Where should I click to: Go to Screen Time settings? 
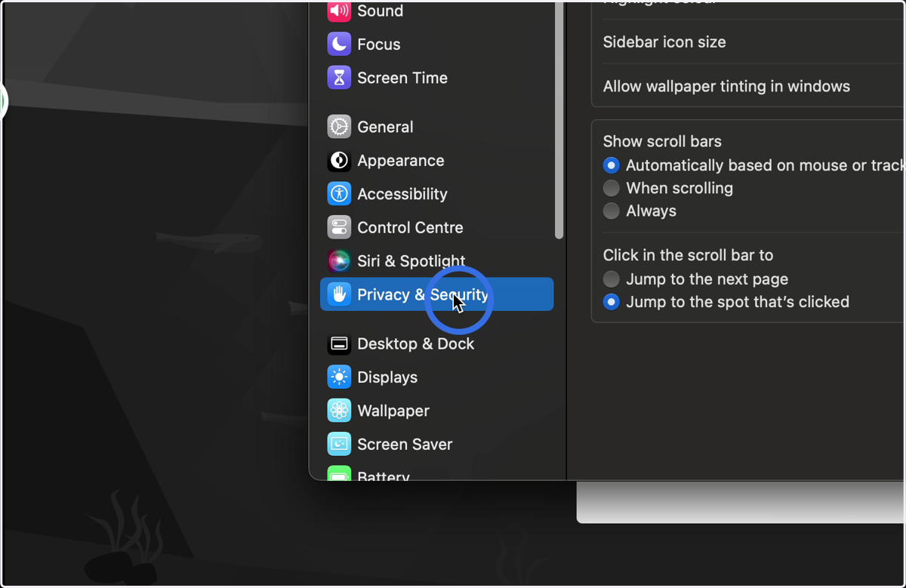(402, 78)
